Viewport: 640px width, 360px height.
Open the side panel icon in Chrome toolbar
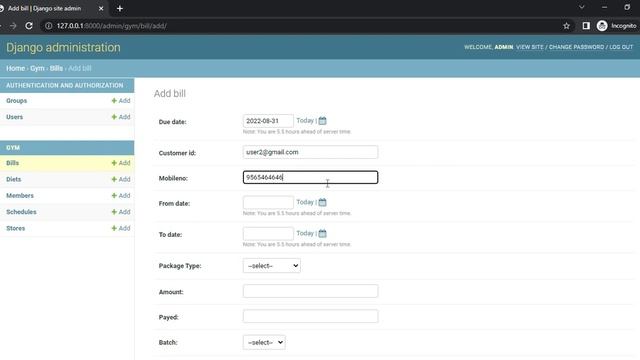click(x=586, y=26)
